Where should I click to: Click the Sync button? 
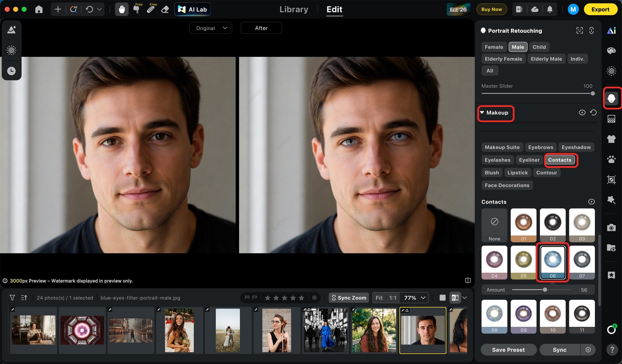click(560, 350)
